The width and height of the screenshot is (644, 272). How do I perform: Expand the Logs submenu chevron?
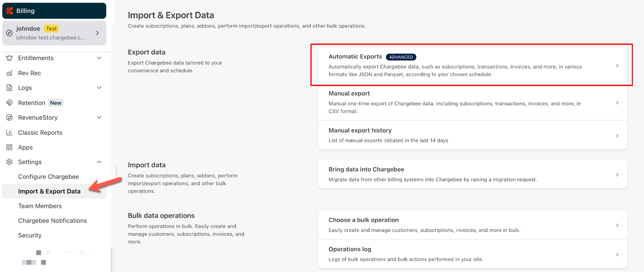[99, 88]
